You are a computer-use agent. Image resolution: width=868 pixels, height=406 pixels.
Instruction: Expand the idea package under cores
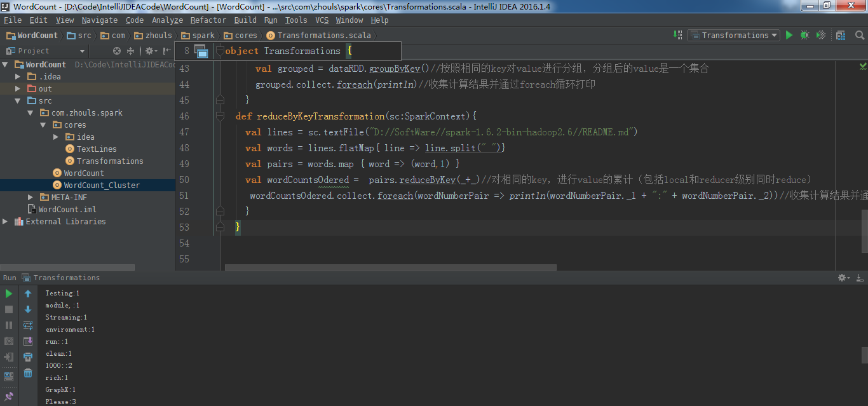coord(55,137)
